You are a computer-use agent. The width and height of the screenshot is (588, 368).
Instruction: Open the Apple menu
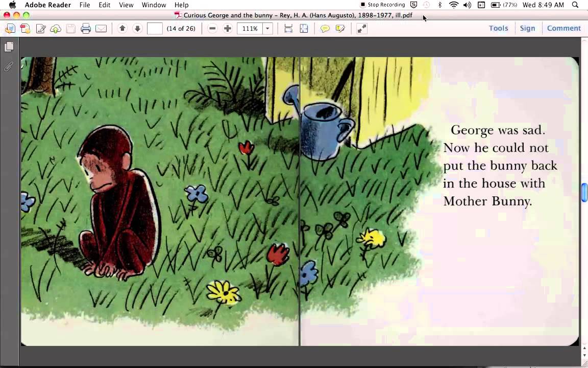click(13, 5)
